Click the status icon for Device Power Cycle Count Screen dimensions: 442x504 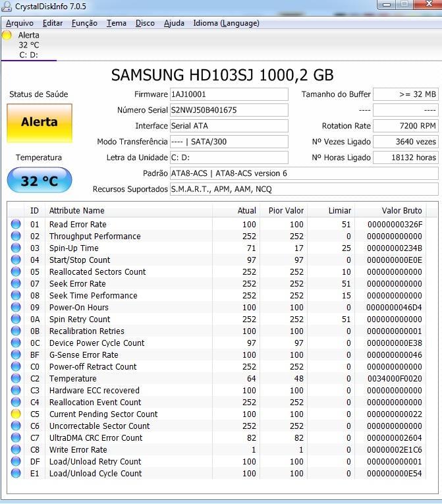coord(16,343)
